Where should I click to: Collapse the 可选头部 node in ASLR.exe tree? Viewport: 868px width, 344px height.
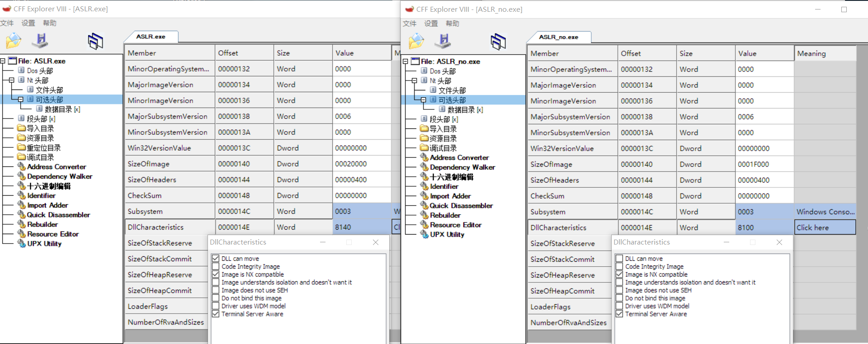21,99
